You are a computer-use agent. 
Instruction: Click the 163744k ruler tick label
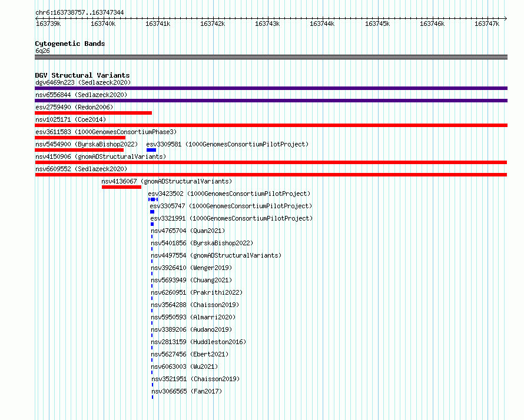[x=322, y=24]
